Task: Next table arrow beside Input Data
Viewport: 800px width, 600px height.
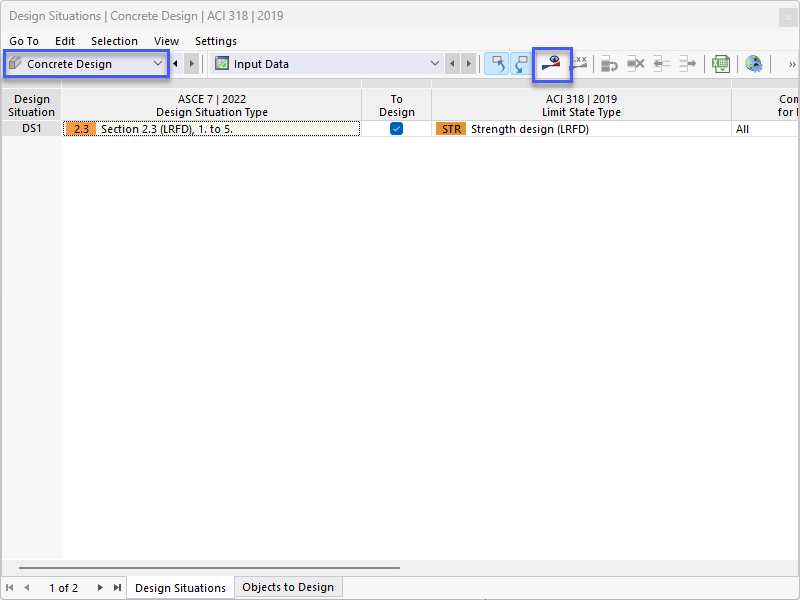Action: (468, 64)
